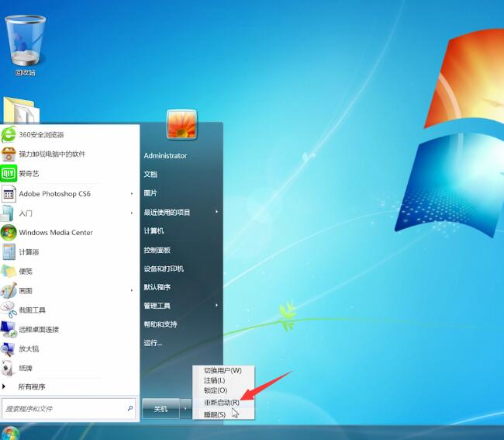Expand 最近使用的项目 submenu arrow
This screenshot has height=440, width=504.
point(216,212)
